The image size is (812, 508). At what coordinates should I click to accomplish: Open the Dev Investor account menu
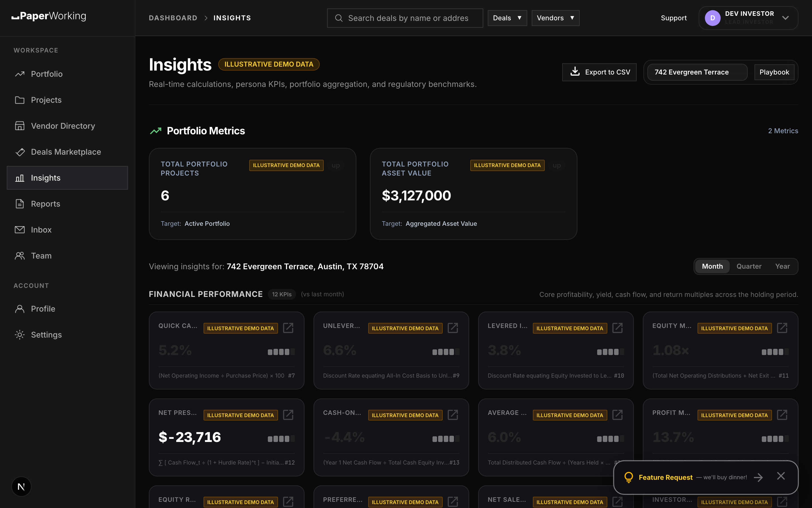748,18
